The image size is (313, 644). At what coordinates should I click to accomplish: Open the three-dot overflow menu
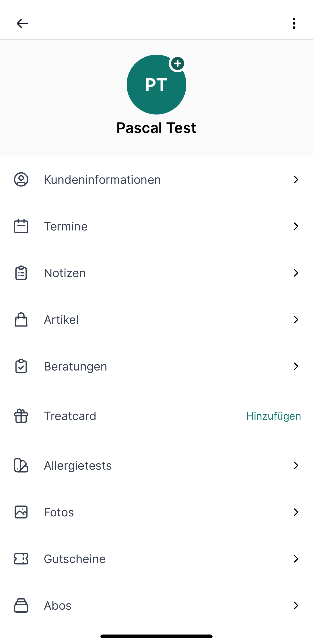pos(294,24)
